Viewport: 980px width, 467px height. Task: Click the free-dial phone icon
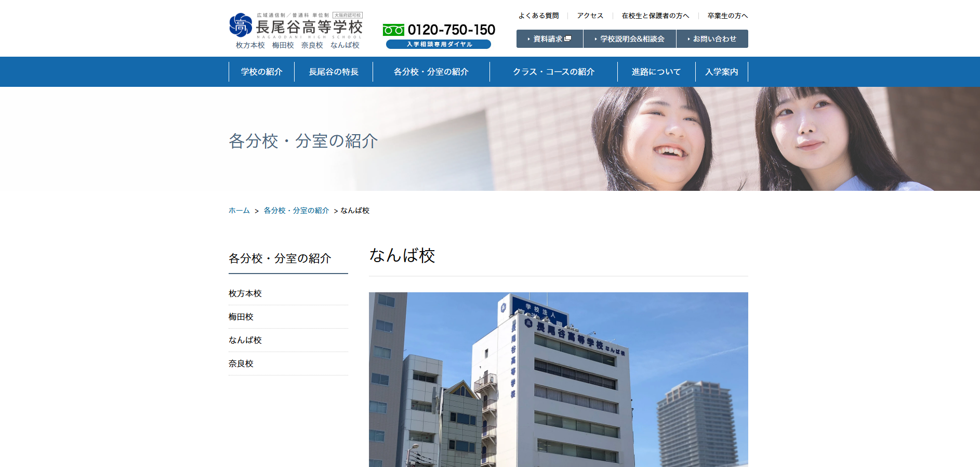[x=393, y=30]
